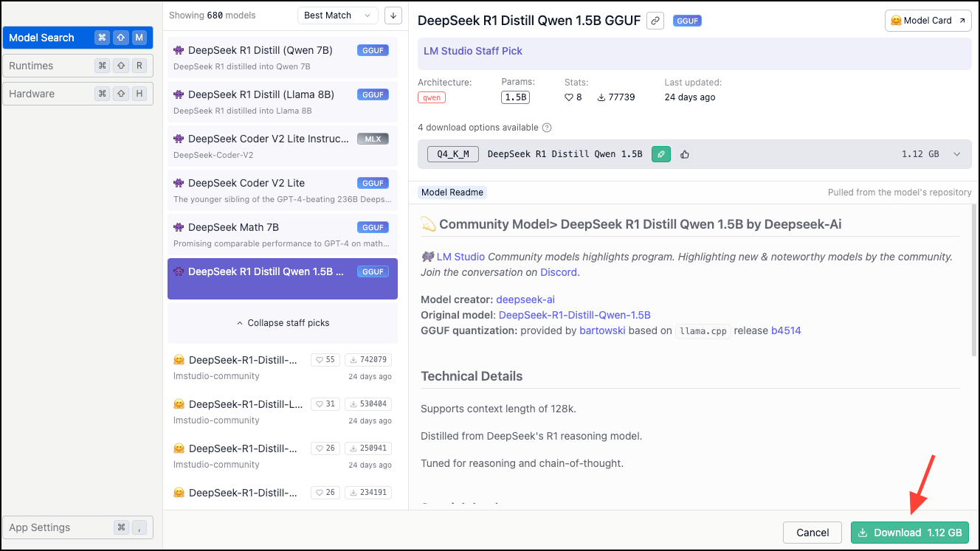980x551 pixels.
Task: Click GGUF badge on DeepSeek Coder V2 Lite
Action: click(x=373, y=183)
